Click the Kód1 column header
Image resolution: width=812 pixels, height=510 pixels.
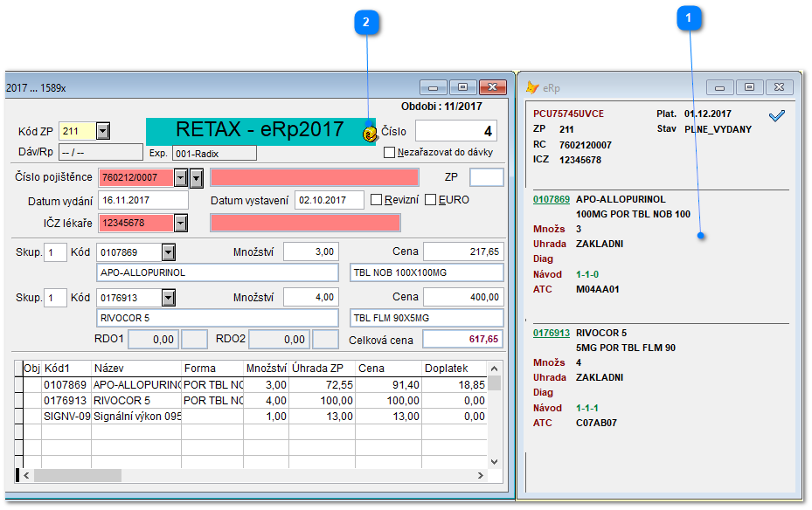click(66, 369)
